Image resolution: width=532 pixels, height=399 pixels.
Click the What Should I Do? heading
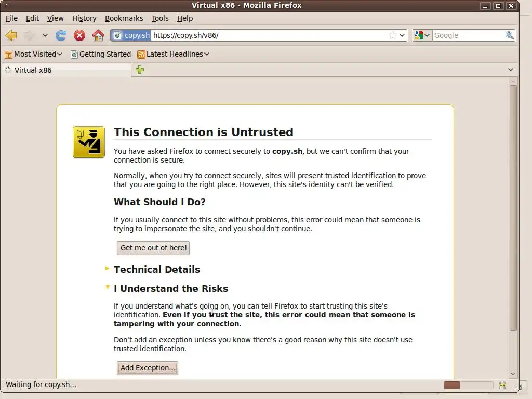(x=160, y=202)
